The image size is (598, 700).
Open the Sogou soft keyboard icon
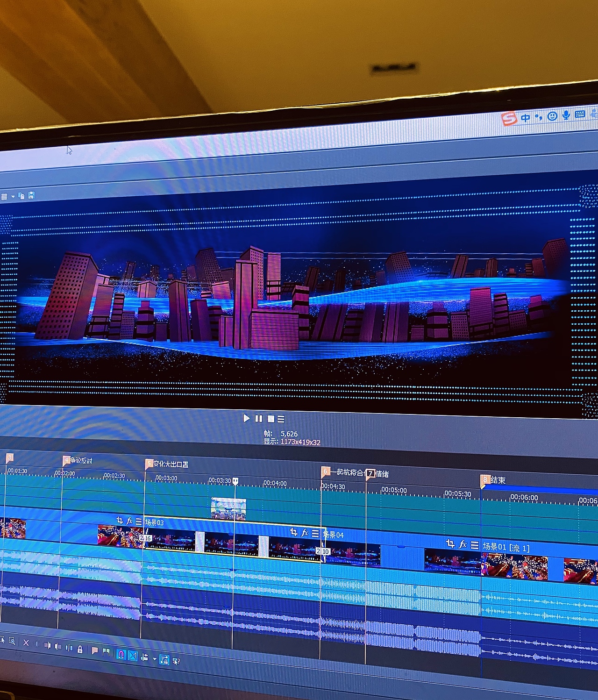pos(580,114)
